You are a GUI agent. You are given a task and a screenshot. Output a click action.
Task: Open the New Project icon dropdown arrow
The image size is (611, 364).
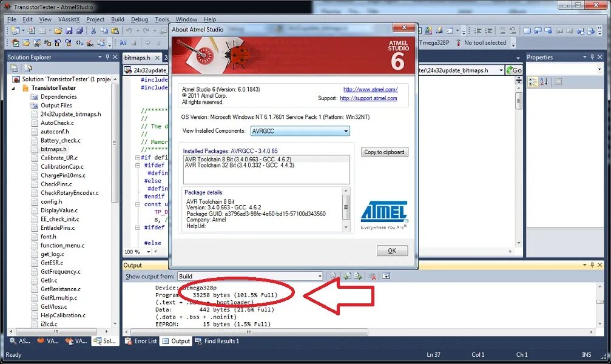click(x=23, y=30)
